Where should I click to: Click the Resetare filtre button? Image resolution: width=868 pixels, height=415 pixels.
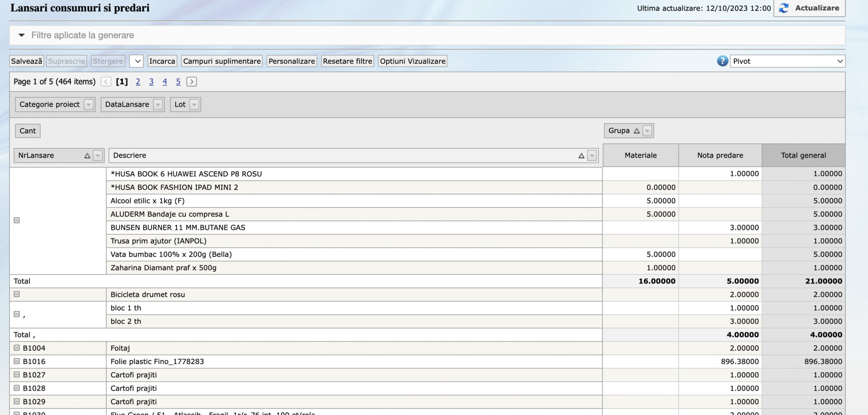click(x=347, y=61)
